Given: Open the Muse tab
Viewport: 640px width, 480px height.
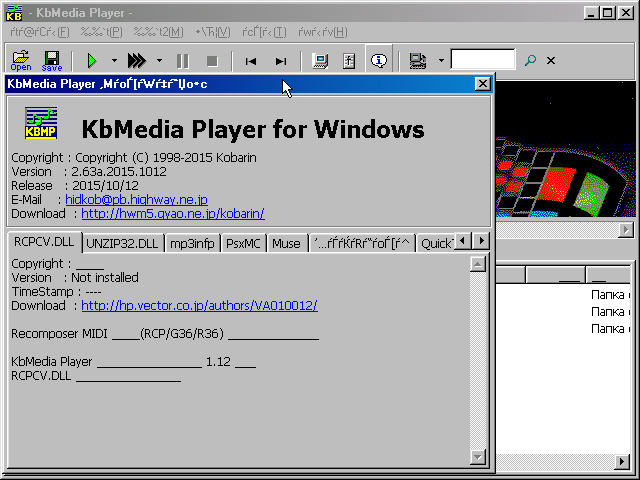Looking at the screenshot, I should coord(286,243).
